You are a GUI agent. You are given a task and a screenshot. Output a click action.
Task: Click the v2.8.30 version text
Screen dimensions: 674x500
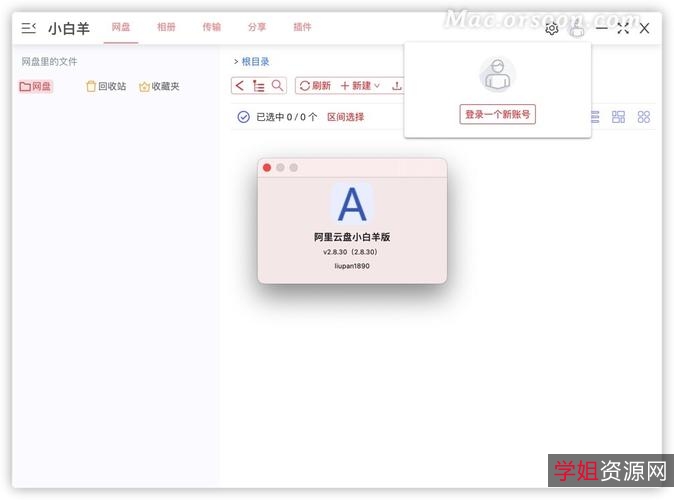[x=350, y=252]
